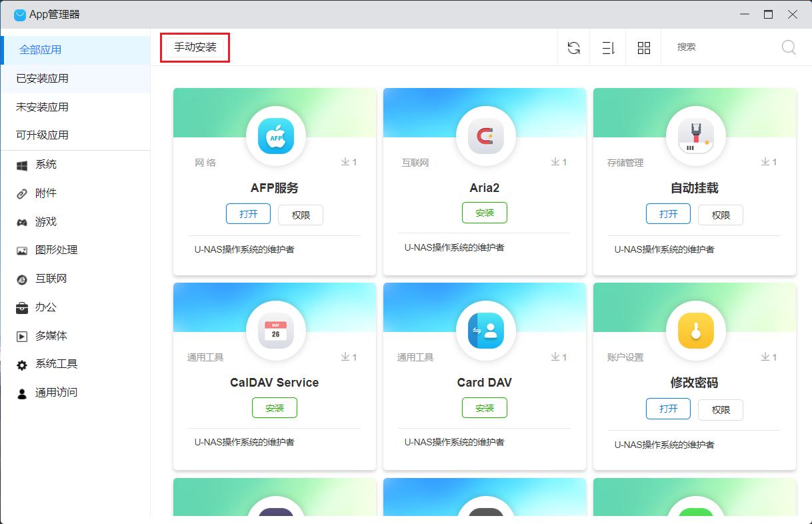Viewport: 812px width, 524px height.
Task: Click the 修改密码 yellow key icon
Action: (x=695, y=331)
